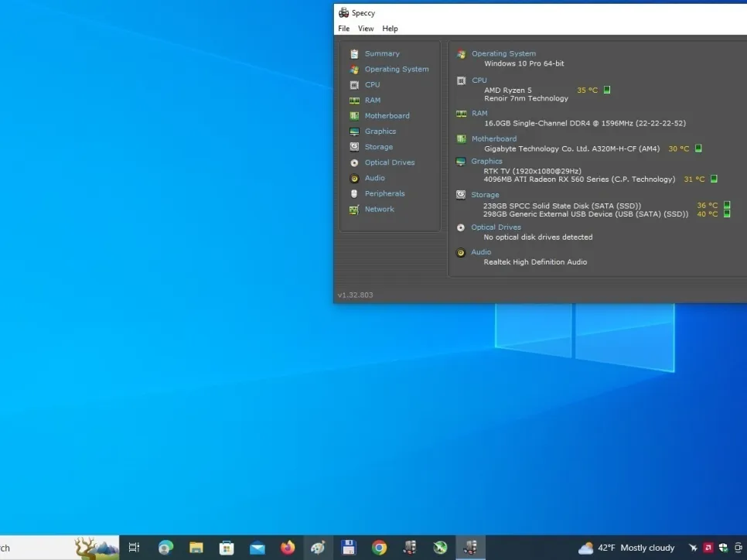Go to RAM in the left sidebar

[x=372, y=100]
